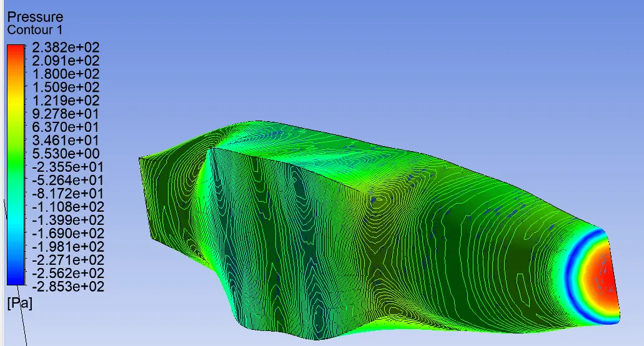Click the Pressure legend title
The width and height of the screenshot is (644, 346).
point(35,17)
